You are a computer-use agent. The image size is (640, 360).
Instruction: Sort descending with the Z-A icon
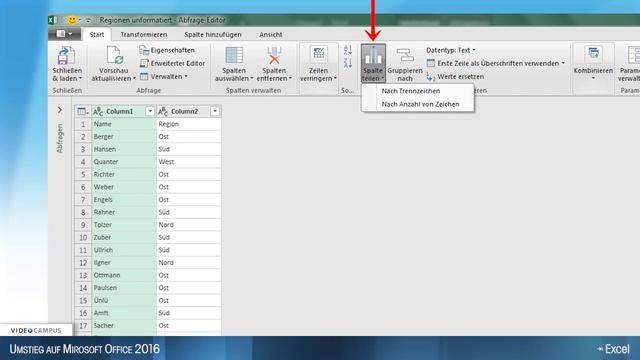pyautogui.click(x=348, y=63)
